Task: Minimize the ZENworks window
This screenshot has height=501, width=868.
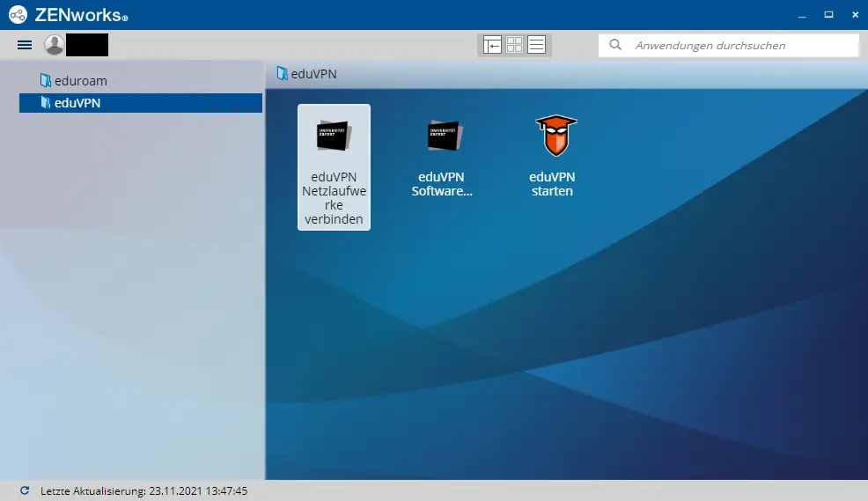Action: 801,15
